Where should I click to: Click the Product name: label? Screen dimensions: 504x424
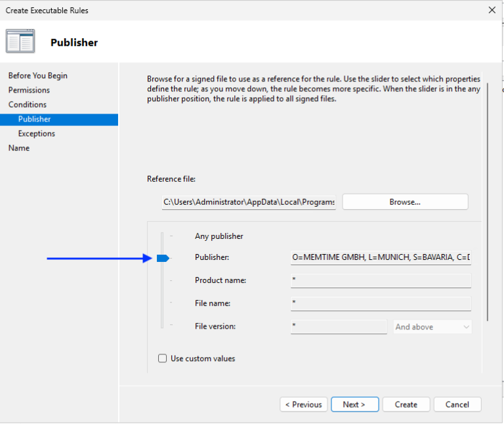click(220, 280)
